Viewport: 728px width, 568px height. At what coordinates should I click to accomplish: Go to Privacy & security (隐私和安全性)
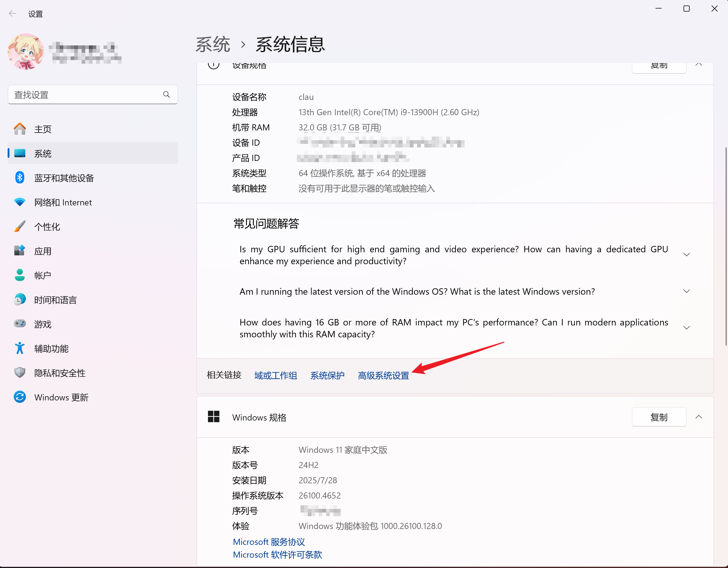(x=60, y=373)
